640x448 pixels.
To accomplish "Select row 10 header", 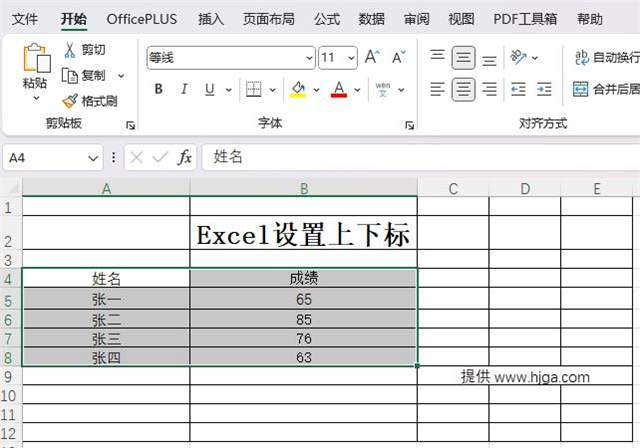I will click(9, 395).
